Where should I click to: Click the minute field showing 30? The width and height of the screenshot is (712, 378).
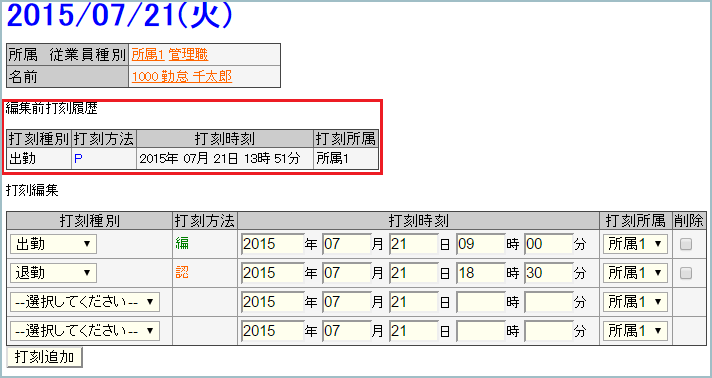(x=548, y=273)
